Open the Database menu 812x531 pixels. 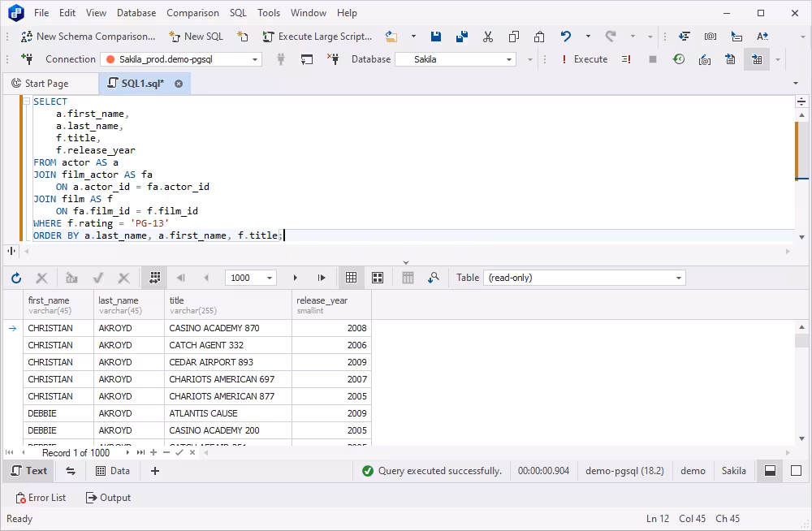coord(136,13)
